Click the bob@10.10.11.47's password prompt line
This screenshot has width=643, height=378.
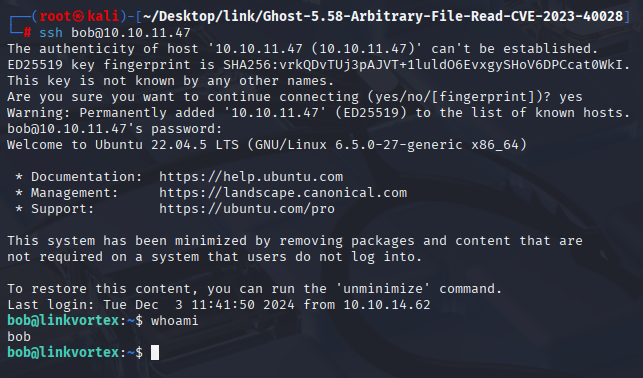pyautogui.click(x=115, y=129)
